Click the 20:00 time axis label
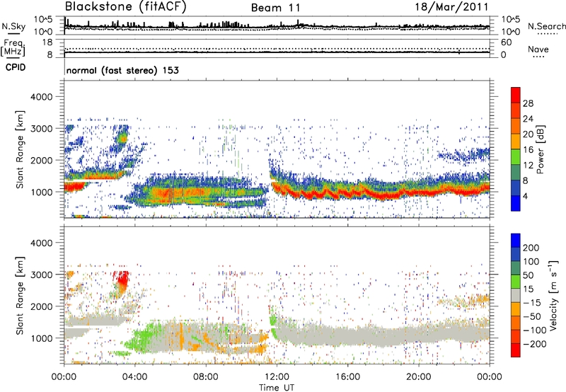 pyautogui.click(x=418, y=377)
